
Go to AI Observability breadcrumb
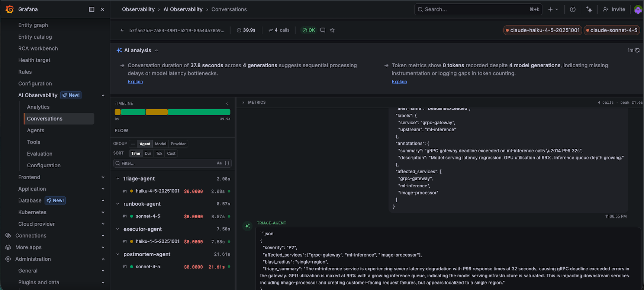click(x=183, y=9)
